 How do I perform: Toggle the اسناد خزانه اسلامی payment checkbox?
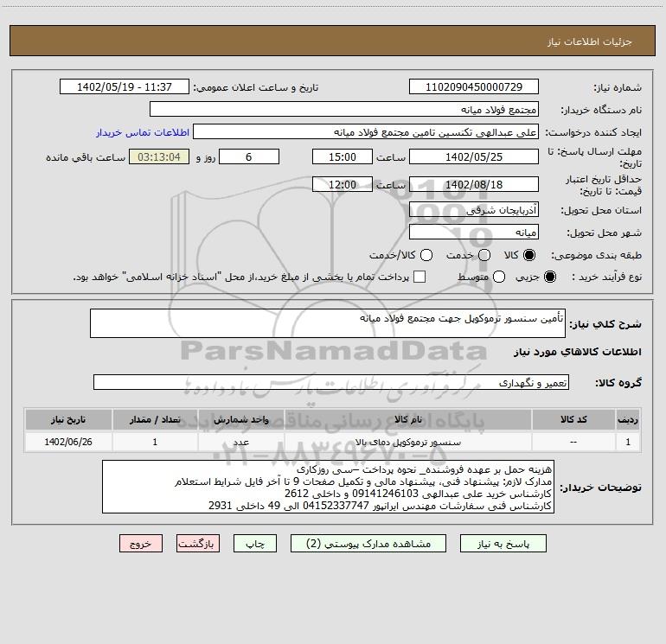coord(419,277)
